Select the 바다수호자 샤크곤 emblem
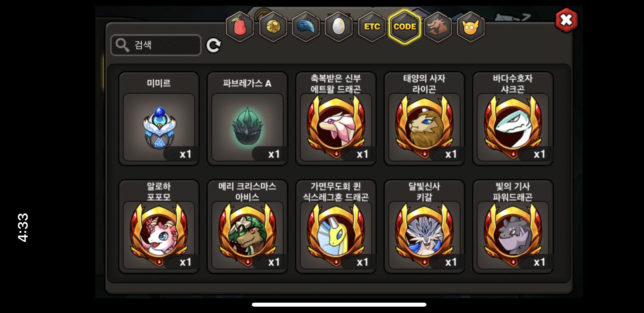Image resolution: width=644 pixels, height=313 pixels. (x=513, y=119)
